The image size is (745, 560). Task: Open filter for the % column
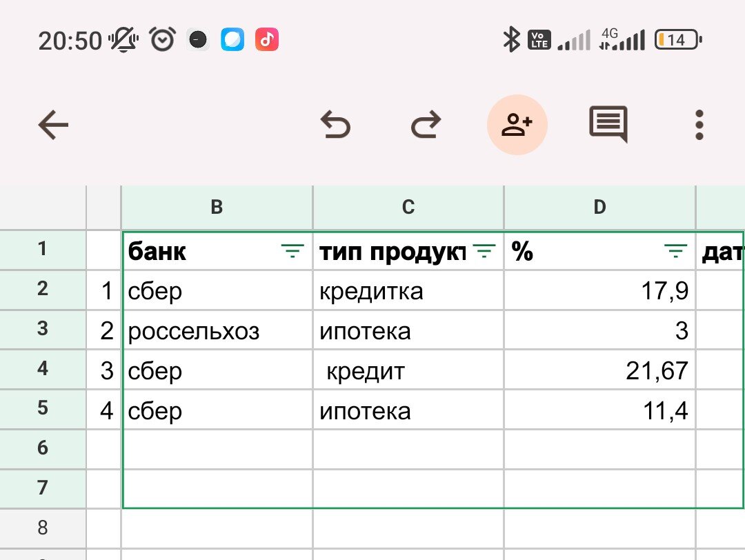tap(675, 251)
